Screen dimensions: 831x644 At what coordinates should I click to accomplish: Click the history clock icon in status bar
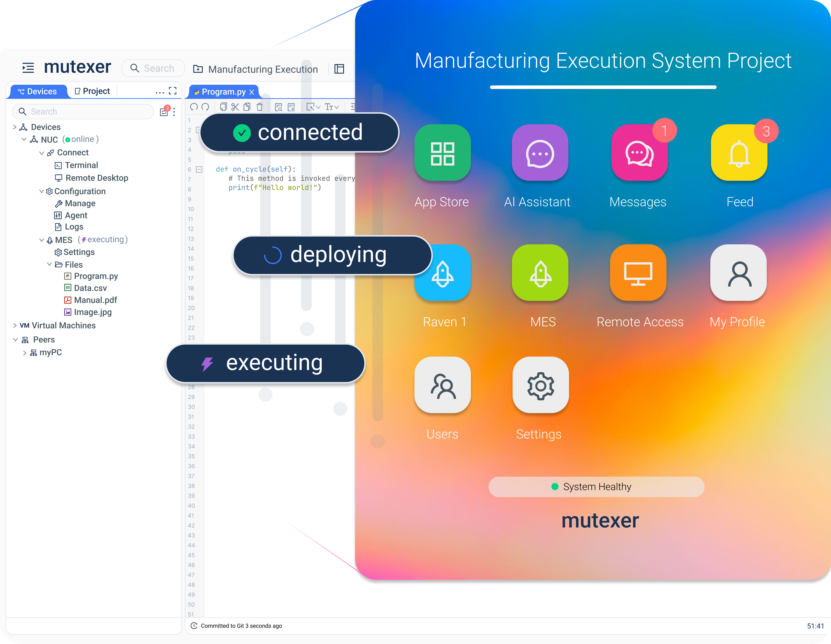click(194, 626)
